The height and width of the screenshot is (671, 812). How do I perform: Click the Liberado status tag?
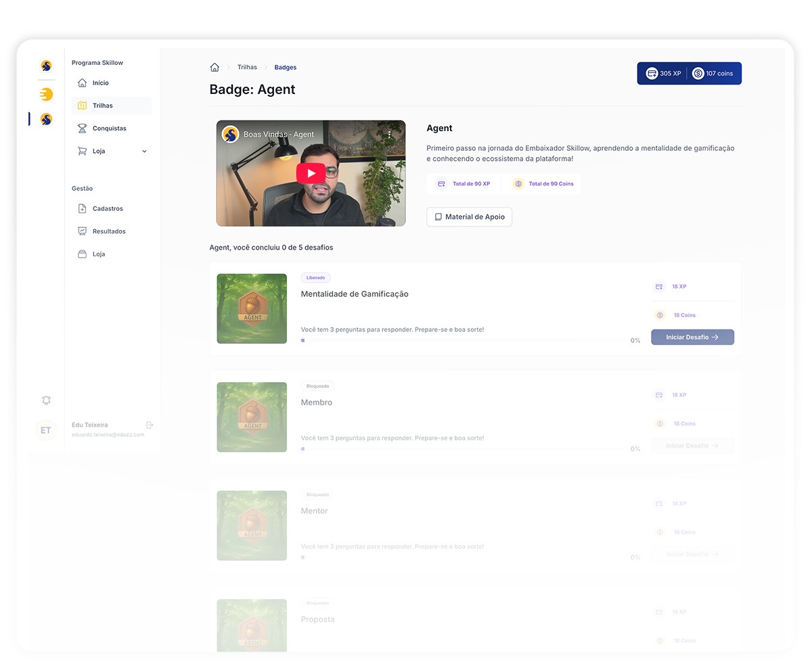point(315,278)
